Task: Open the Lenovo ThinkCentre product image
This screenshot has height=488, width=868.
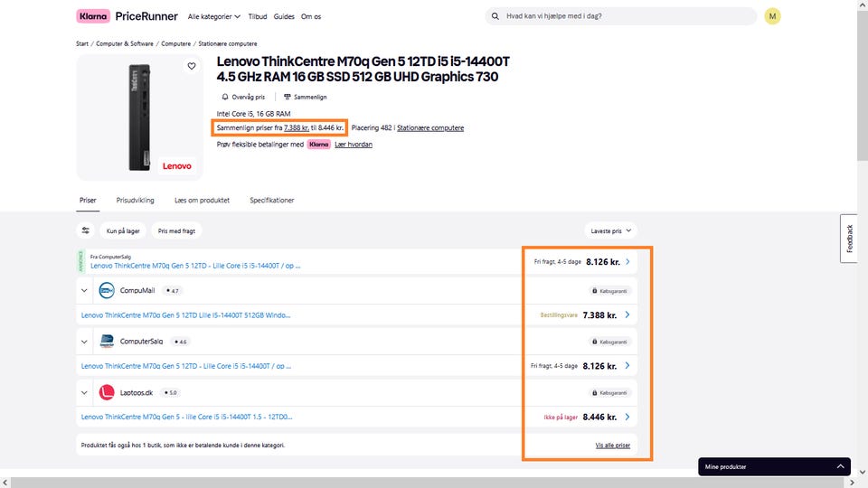Action: 139,117
